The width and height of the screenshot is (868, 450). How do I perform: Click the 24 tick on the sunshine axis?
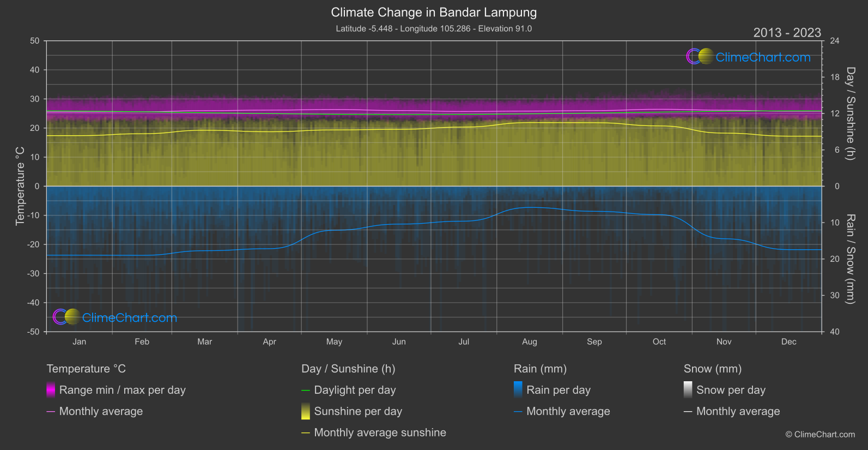834,41
